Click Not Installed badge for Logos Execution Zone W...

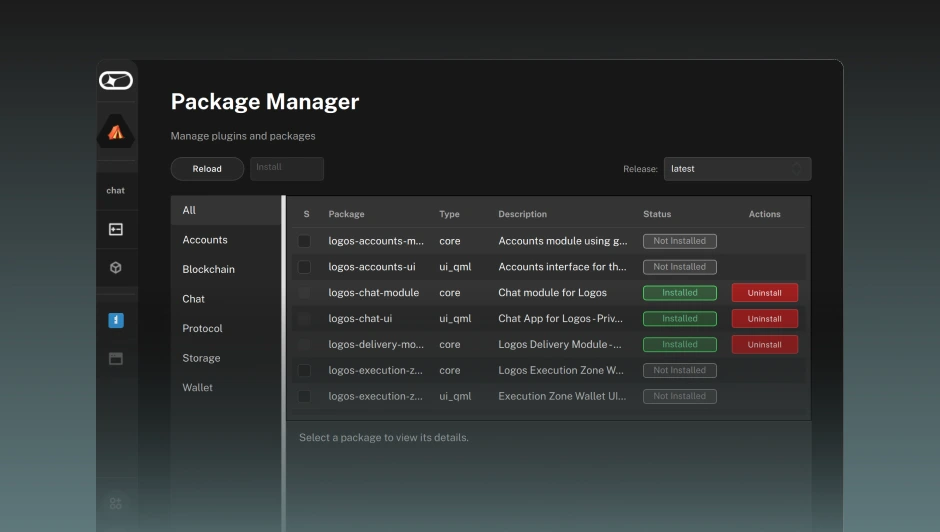pos(680,370)
